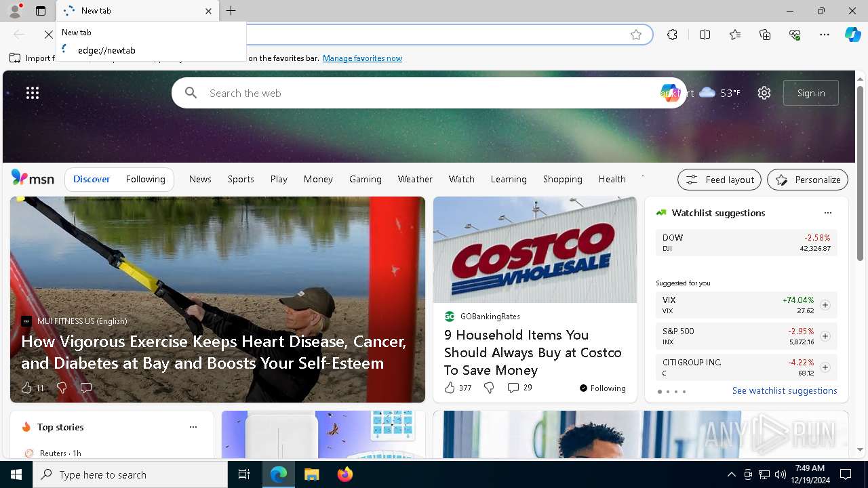Viewport: 868px width, 488px height.
Task: Open Task View on the taskbar
Action: coord(244,474)
